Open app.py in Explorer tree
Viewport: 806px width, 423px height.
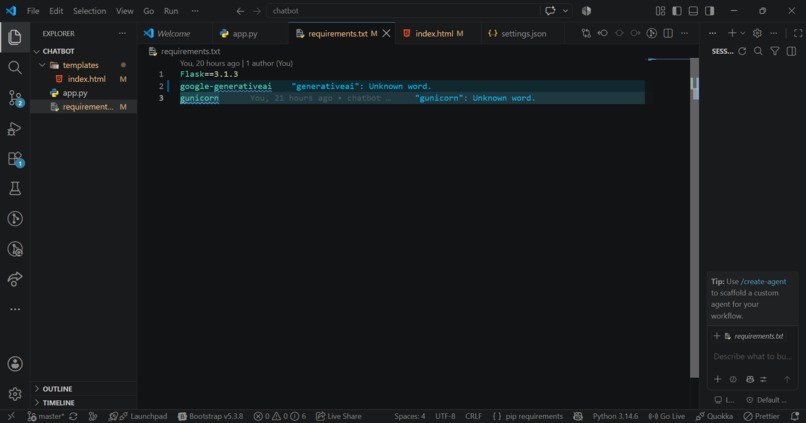75,93
